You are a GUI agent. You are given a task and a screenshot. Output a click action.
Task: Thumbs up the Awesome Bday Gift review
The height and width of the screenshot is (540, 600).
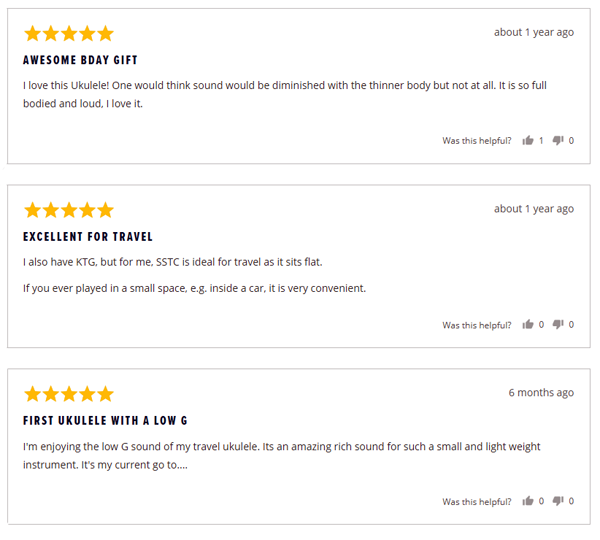pos(528,140)
